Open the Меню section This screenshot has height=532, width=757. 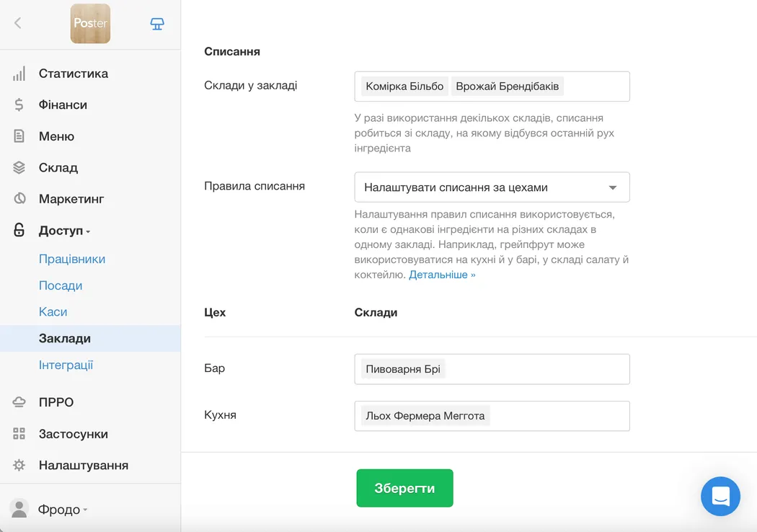(56, 136)
